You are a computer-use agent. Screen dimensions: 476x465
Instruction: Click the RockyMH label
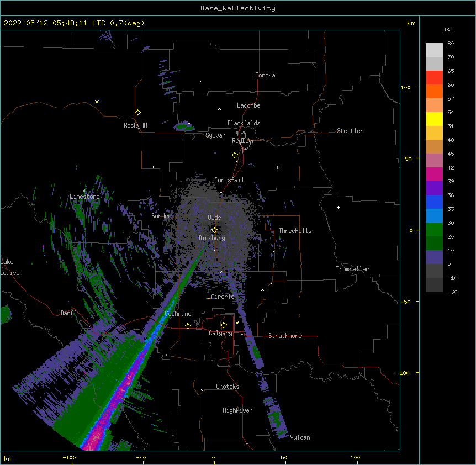coord(135,125)
